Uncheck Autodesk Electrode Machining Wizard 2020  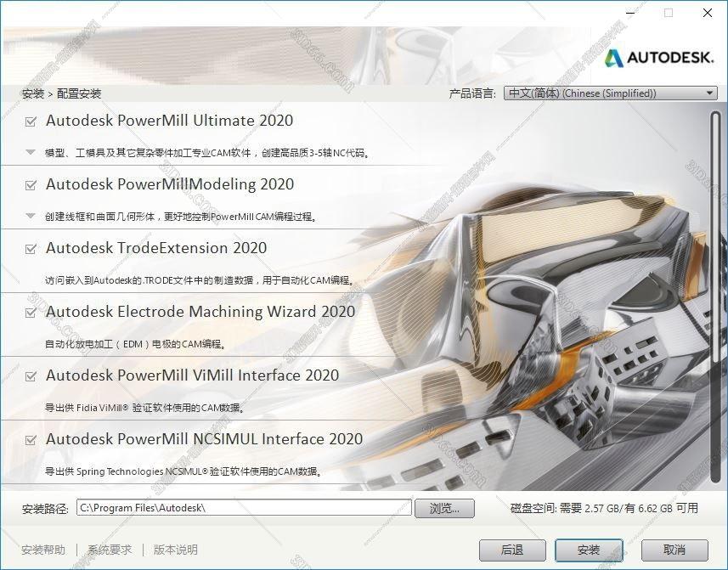point(30,312)
